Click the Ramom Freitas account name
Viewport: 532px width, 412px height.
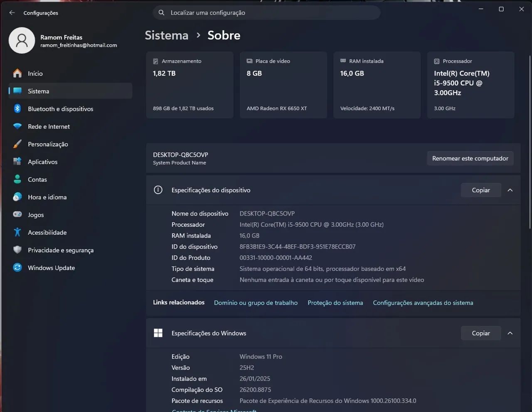coord(61,37)
